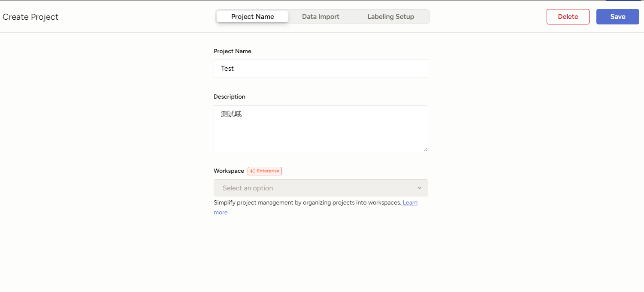The width and height of the screenshot is (644, 292).
Task: Click the 'Description' field label
Action: 229,96
